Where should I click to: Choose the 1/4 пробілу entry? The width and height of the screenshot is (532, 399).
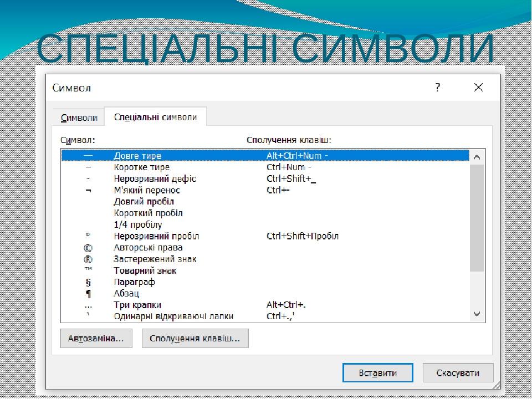(265, 224)
